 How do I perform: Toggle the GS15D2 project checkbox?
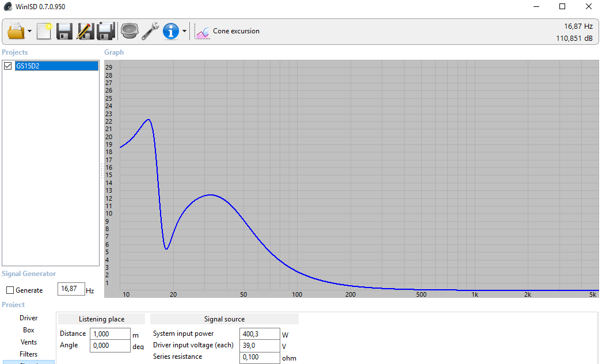(x=7, y=66)
